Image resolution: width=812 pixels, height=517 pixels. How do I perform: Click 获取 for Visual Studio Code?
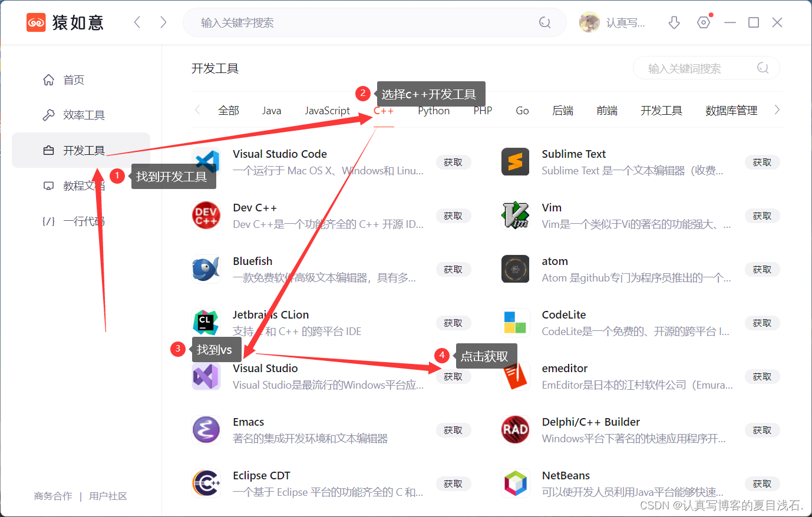[453, 162]
